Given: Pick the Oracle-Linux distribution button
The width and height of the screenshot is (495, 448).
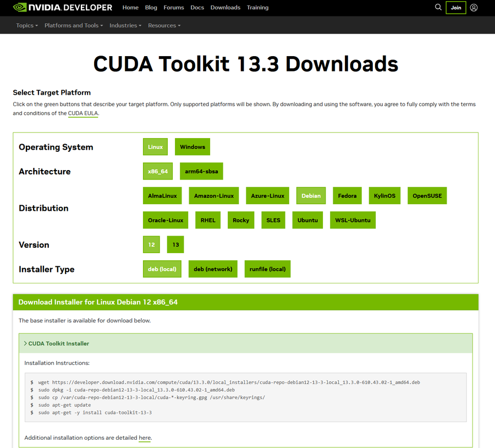Looking at the screenshot, I should pos(166,220).
